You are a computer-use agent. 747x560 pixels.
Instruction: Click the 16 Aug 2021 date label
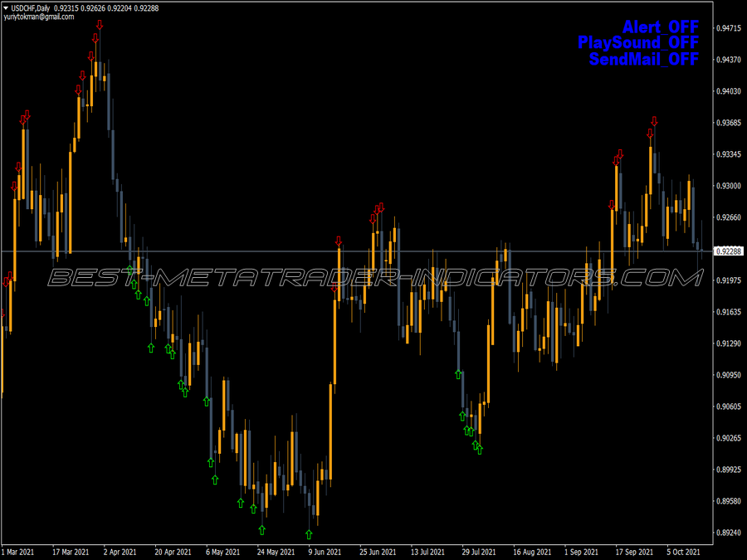(x=532, y=552)
